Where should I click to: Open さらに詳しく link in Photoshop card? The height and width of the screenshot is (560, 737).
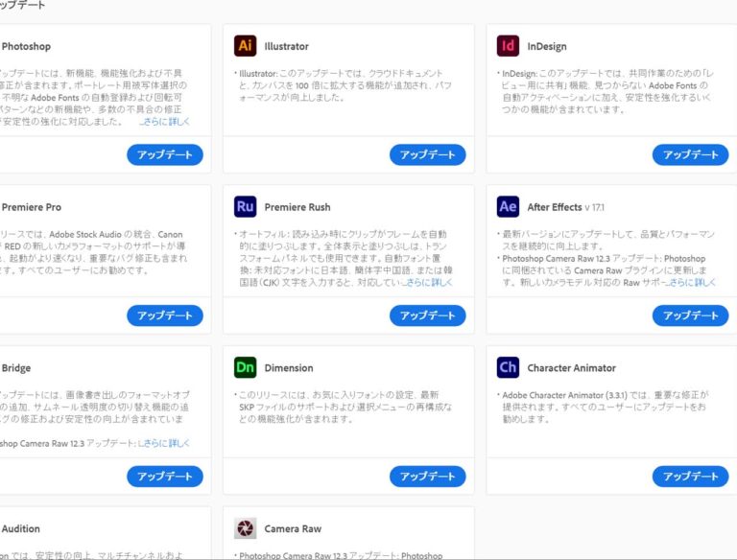coord(166,122)
